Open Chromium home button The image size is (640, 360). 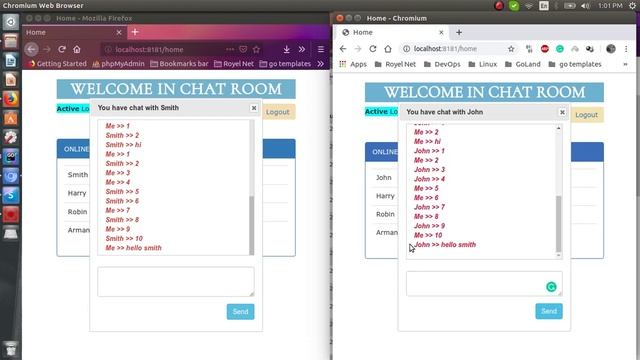click(388, 49)
